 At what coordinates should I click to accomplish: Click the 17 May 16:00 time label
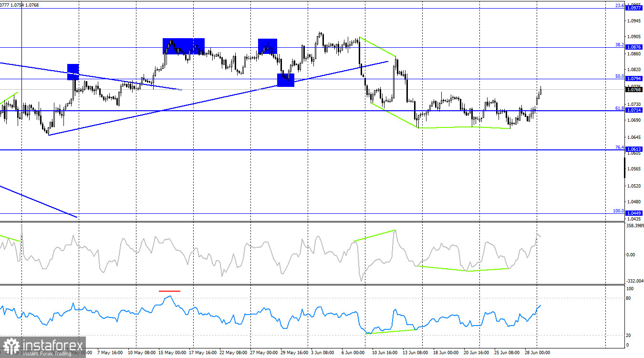pyautogui.click(x=203, y=353)
